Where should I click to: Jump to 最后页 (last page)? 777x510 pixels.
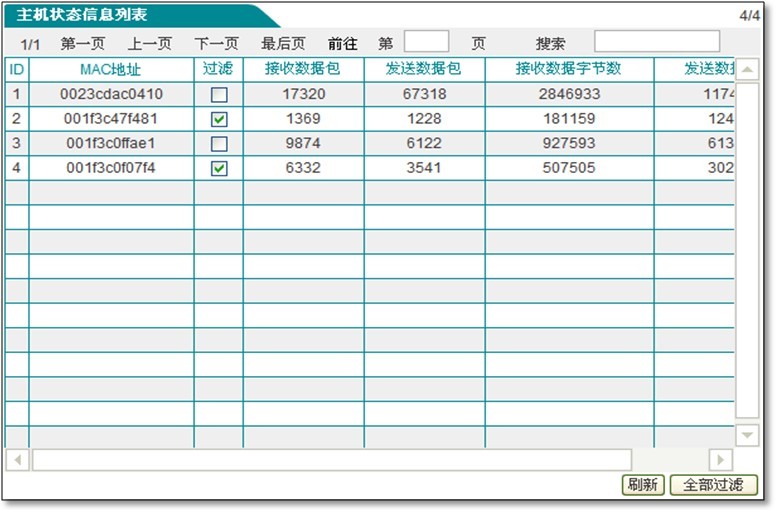(x=283, y=44)
